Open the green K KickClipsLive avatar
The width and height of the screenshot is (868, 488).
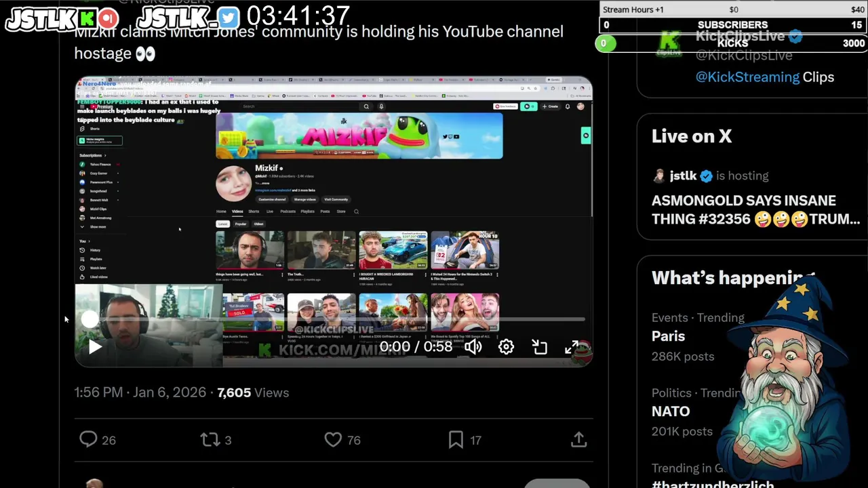(669, 43)
